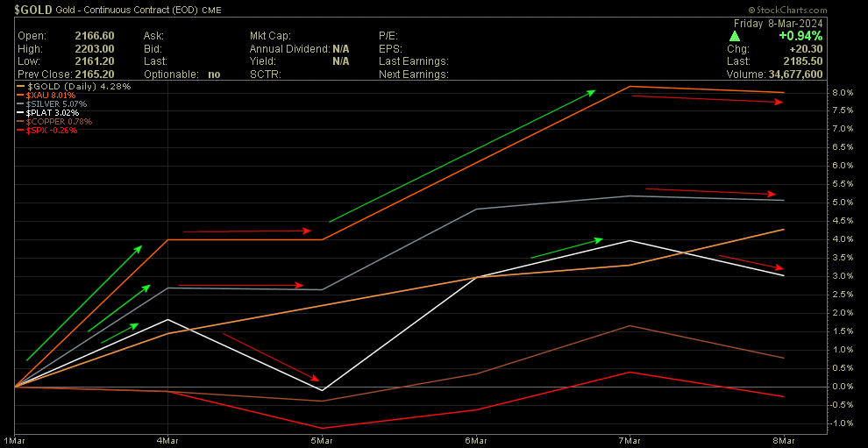Click the 'Bid:' label
The image size is (868, 448).
[153, 49]
